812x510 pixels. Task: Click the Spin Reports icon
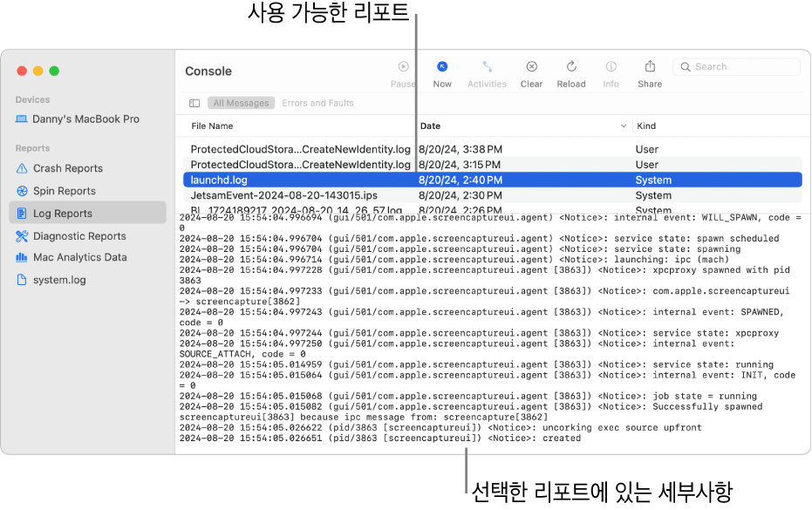[x=22, y=191]
